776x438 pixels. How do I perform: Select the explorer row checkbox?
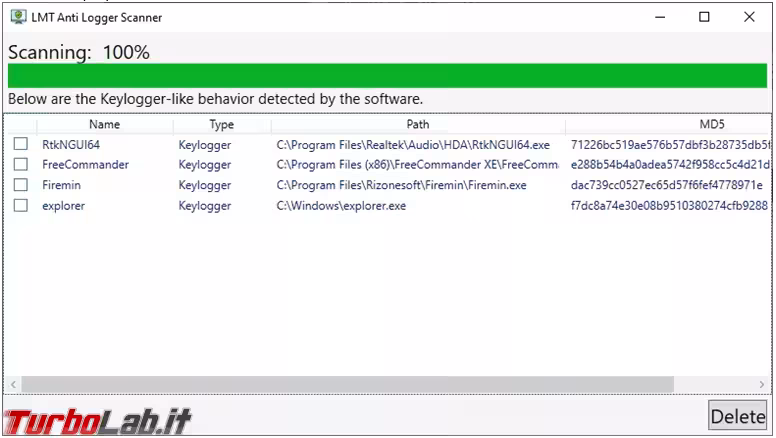coord(21,205)
